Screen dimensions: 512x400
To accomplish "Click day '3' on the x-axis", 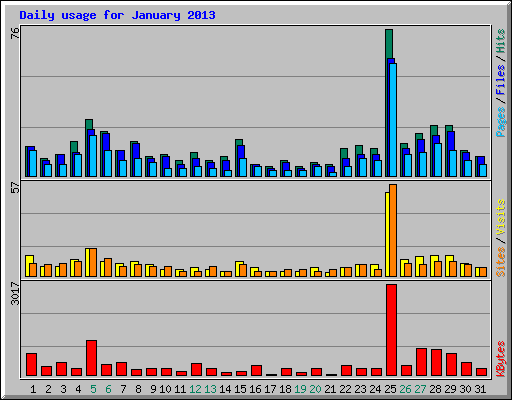I will 63,389.
